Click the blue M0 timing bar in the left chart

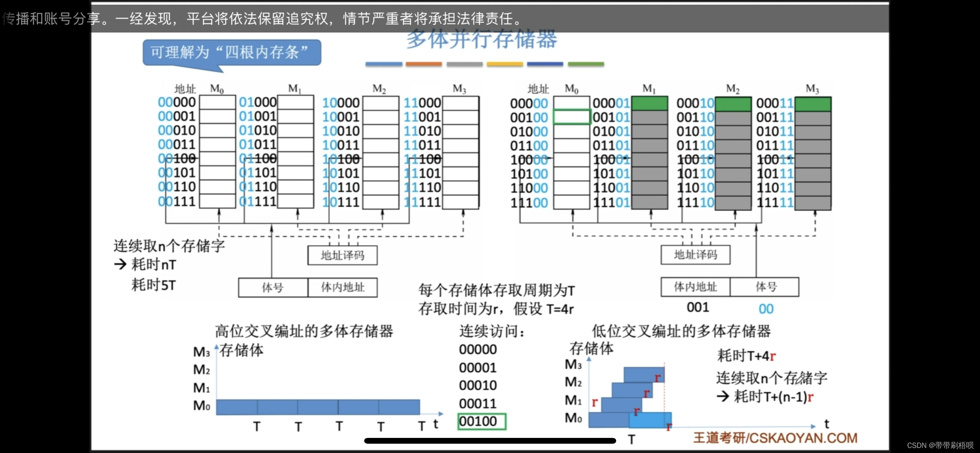[318, 407]
